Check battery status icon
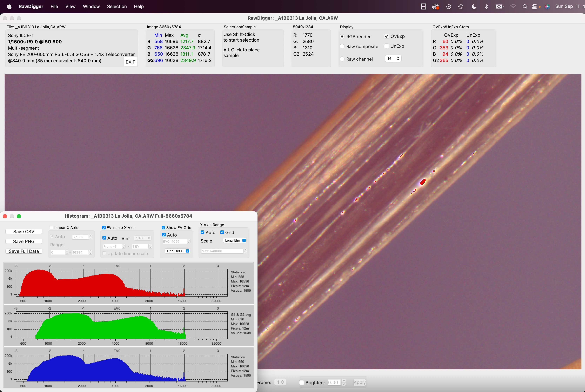This screenshot has height=392, width=585. pyautogui.click(x=499, y=7)
